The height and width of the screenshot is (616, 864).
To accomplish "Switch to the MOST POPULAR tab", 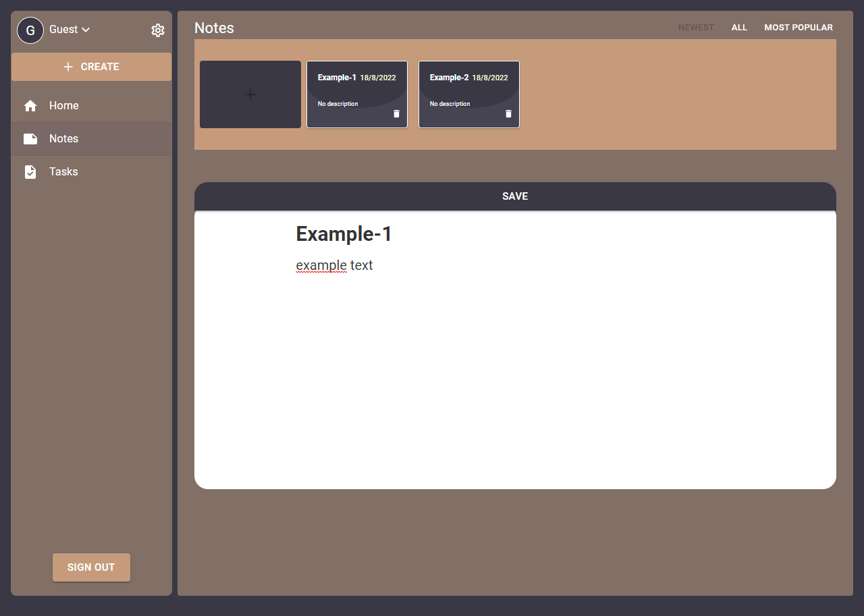I will pyautogui.click(x=799, y=27).
